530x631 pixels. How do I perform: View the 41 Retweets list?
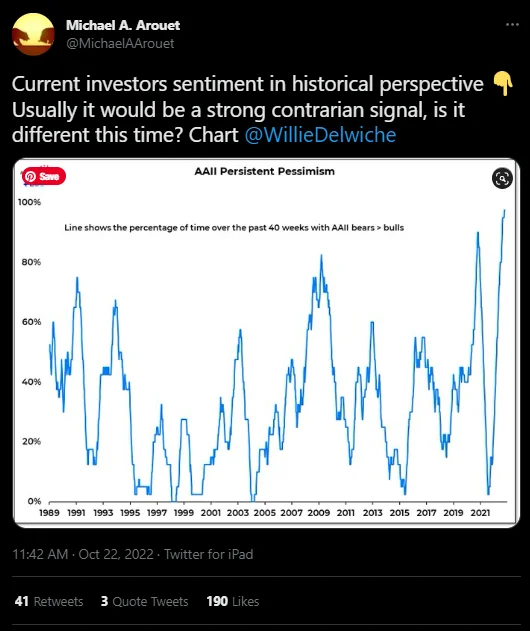(49, 601)
